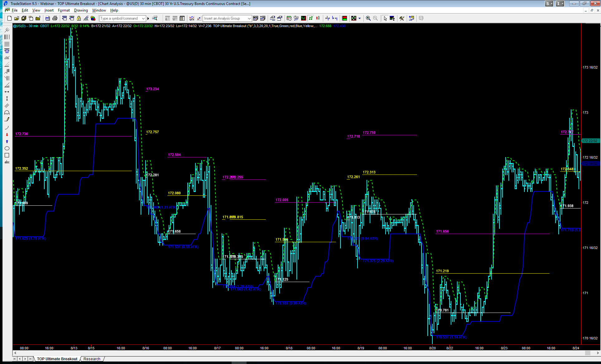Select the text 'abc' drawing tool
The image size is (601, 364).
click(x=7, y=162)
